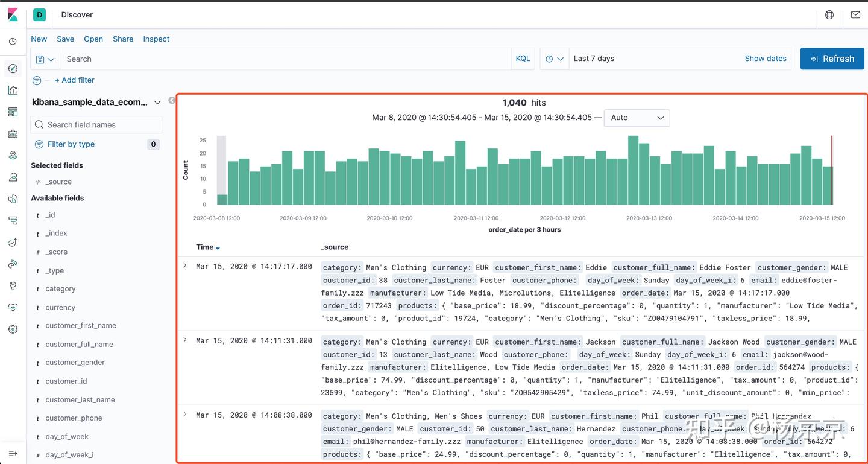Open Management gear icon in sidebar
This screenshot has width=868, height=464.
13,329
